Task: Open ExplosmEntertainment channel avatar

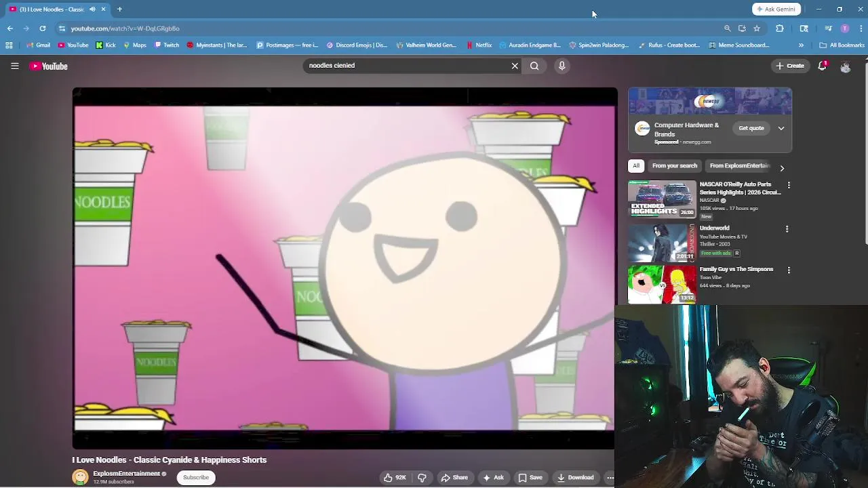Action: (x=80, y=477)
